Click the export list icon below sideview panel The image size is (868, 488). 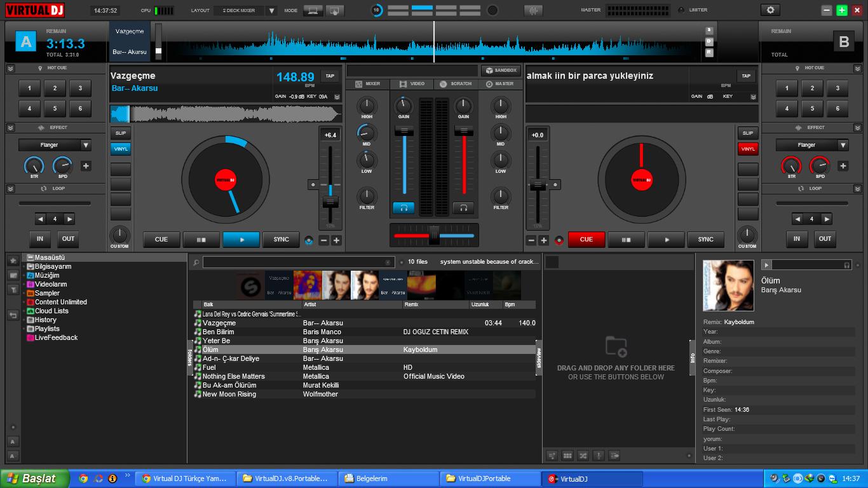(614, 456)
